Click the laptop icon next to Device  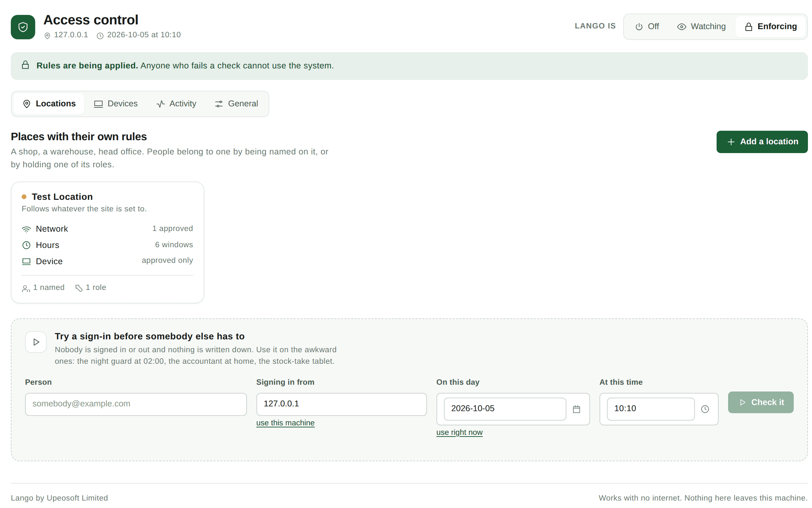pos(26,261)
